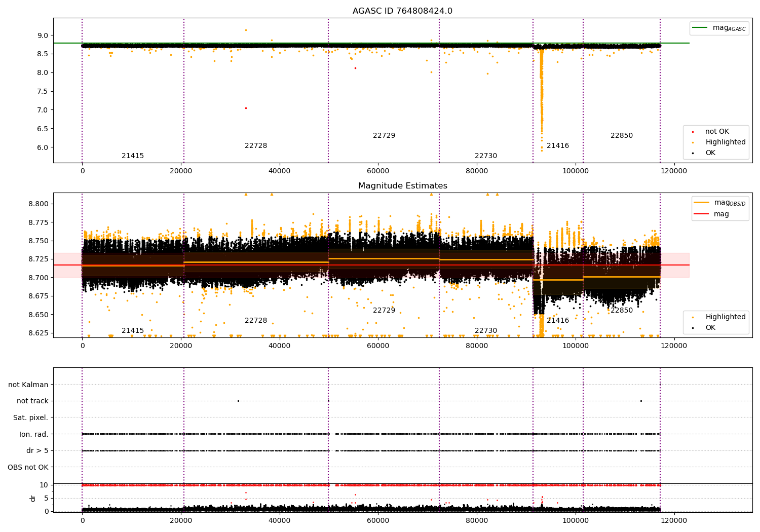Click the figure title 'AGASC ID 764808424.0'
Image resolution: width=760 pixels, height=532 pixels.
click(402, 11)
